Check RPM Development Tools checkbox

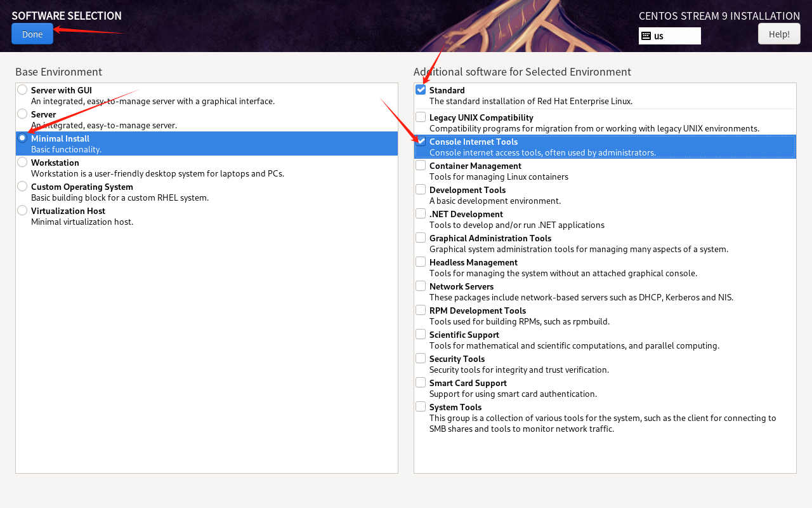tap(421, 310)
